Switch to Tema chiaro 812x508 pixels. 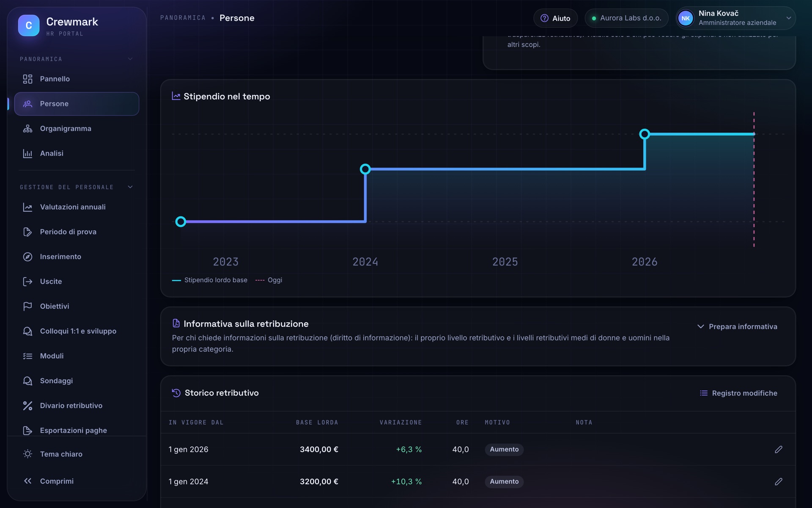point(77,454)
